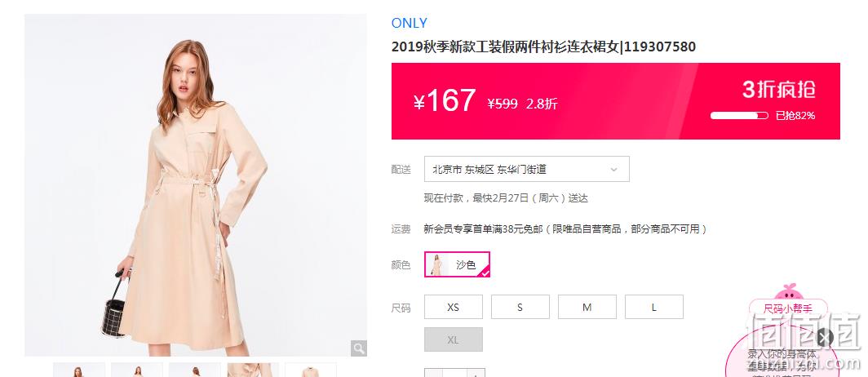Open the ONLY brand link
This screenshot has height=377, width=868.
[x=409, y=23]
